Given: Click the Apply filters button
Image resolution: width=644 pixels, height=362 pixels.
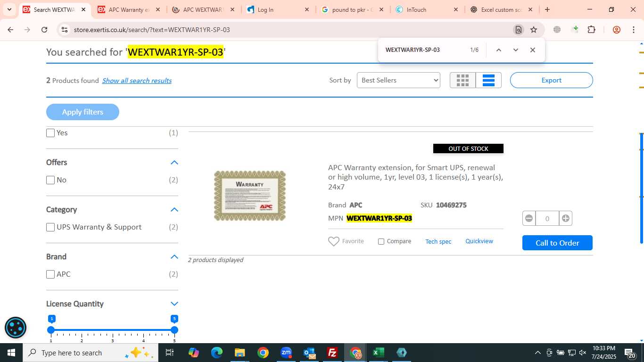Looking at the screenshot, I should [83, 112].
